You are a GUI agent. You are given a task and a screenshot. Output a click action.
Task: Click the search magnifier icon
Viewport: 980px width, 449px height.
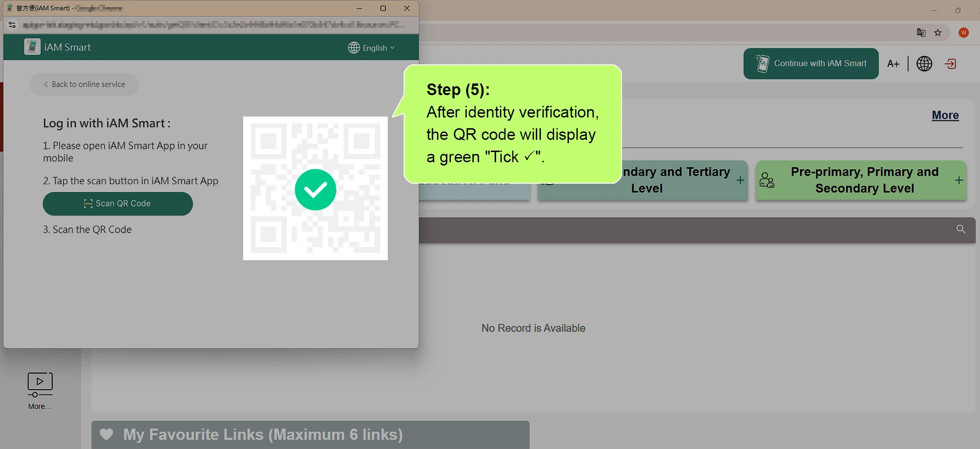(x=960, y=229)
